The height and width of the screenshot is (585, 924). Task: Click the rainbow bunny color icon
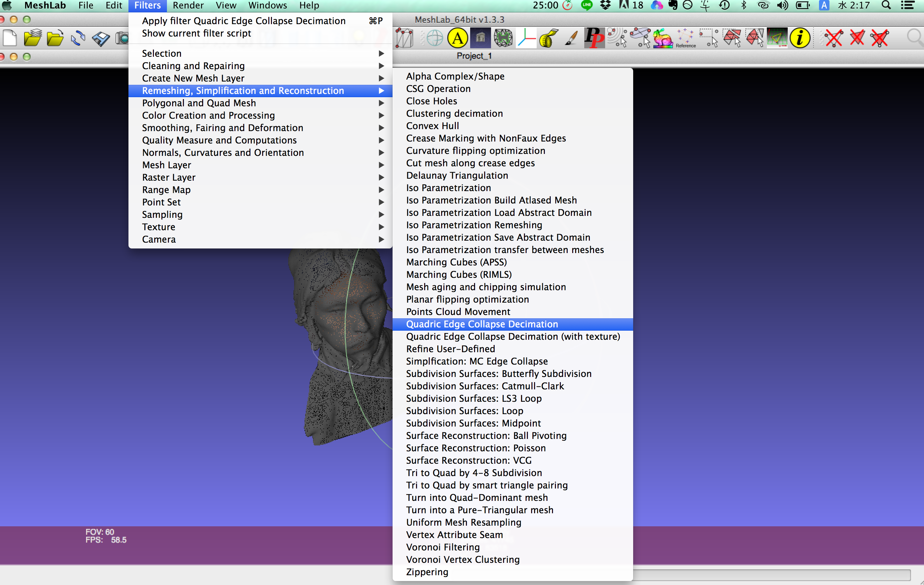(663, 38)
